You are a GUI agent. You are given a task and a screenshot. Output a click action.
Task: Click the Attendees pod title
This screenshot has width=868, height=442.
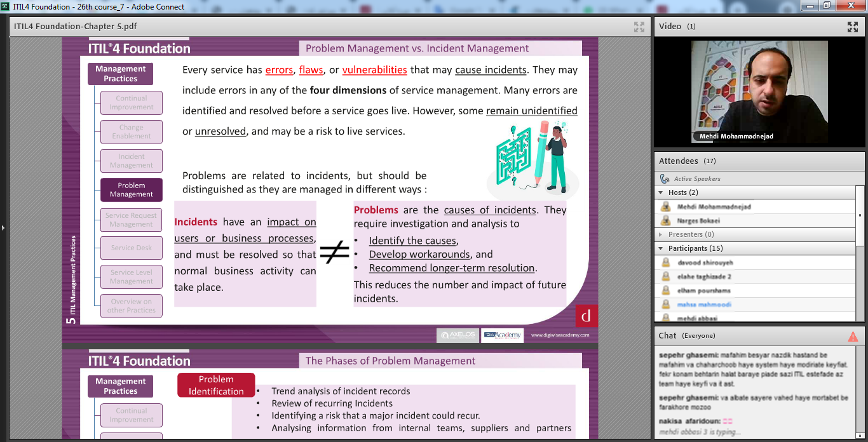click(x=679, y=161)
